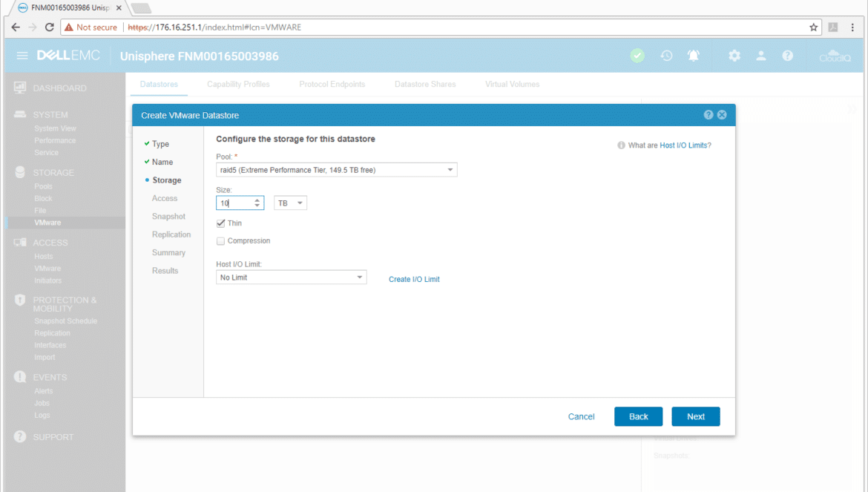Switch to the Capability Profiles tab

pyautogui.click(x=239, y=84)
